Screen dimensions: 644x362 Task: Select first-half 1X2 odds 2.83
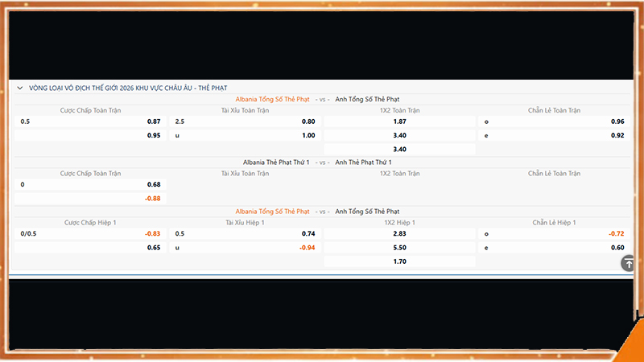(x=399, y=233)
